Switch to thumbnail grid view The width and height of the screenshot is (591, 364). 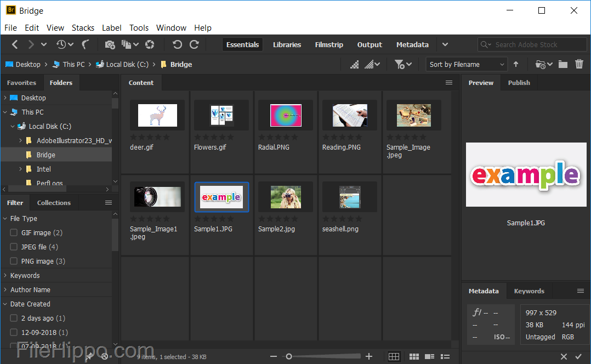414,356
